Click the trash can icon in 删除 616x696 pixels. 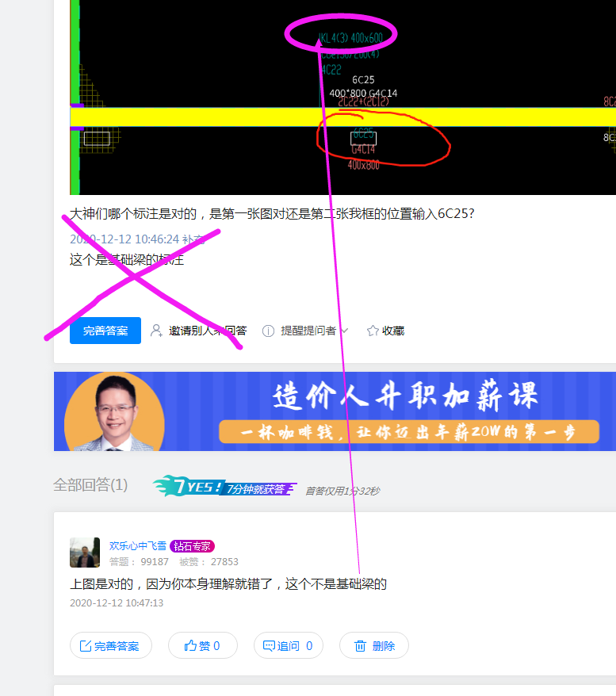pyautogui.click(x=361, y=646)
